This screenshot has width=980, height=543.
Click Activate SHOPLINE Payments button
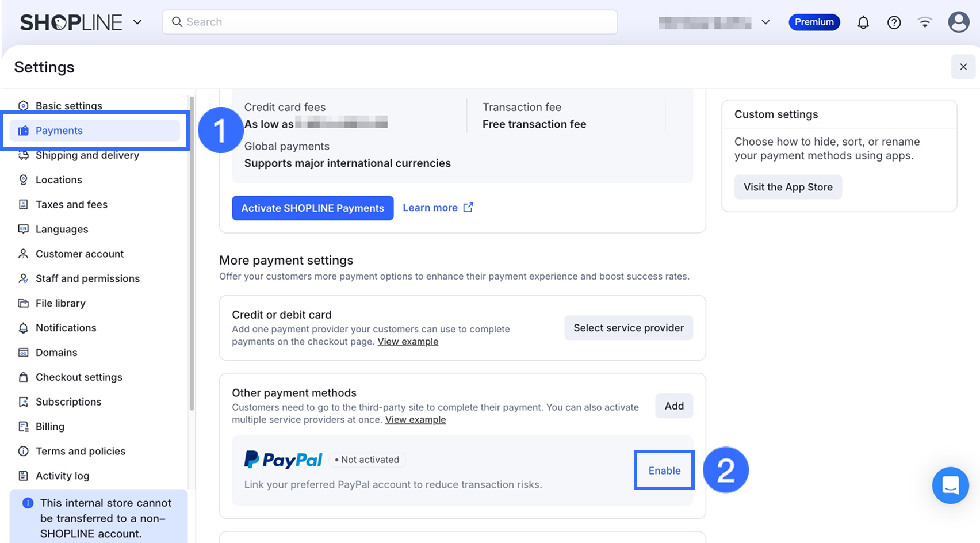[x=312, y=208]
